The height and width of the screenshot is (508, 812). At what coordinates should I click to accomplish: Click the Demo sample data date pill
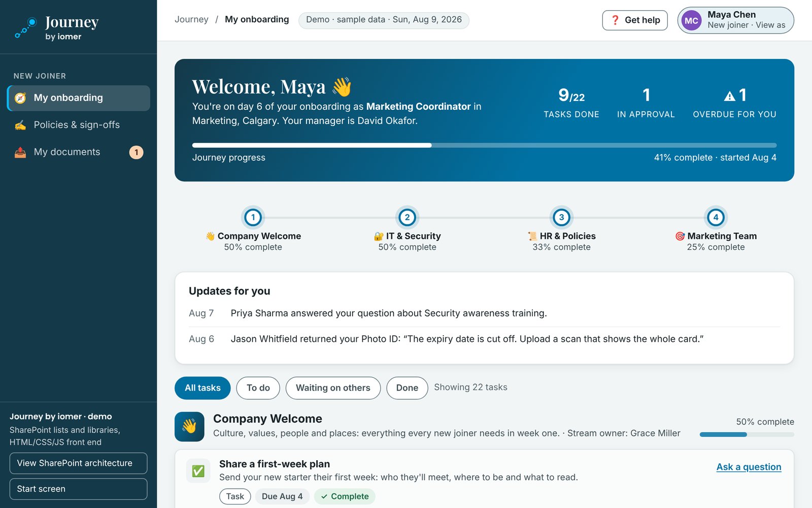pos(384,20)
